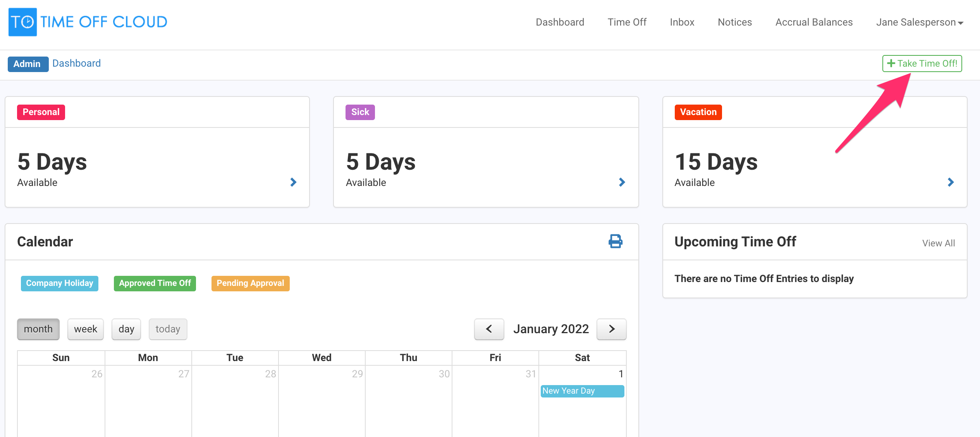Click the Time Off Cloud logo icon
This screenshot has width=980, height=437.
(22, 22)
